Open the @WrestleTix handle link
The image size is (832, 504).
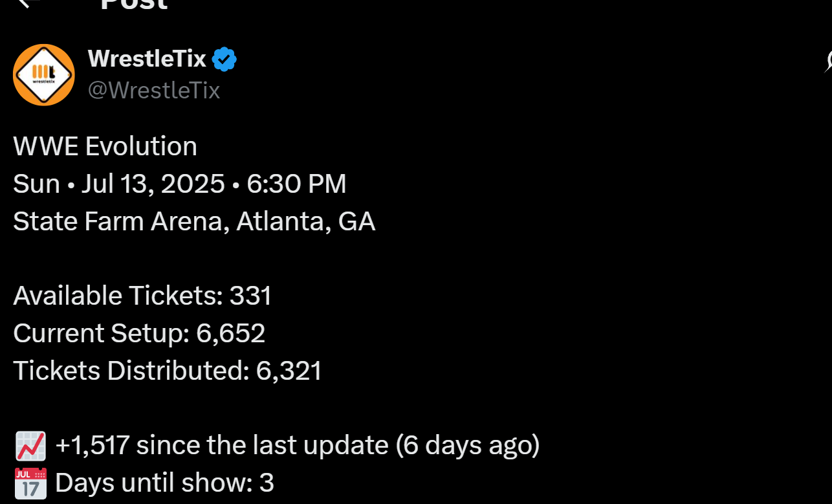click(x=154, y=90)
